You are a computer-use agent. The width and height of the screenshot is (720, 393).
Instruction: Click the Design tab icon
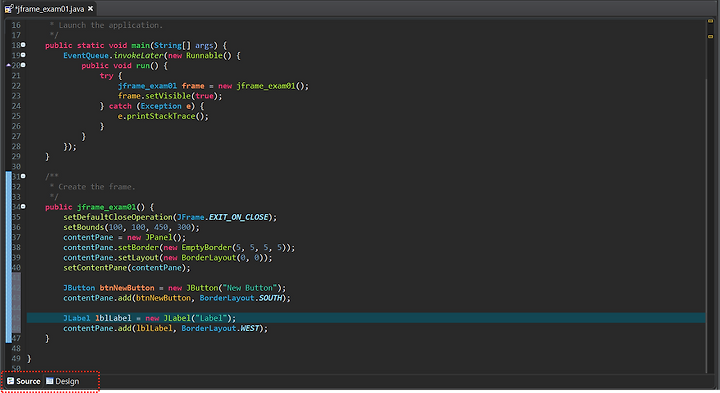50,381
